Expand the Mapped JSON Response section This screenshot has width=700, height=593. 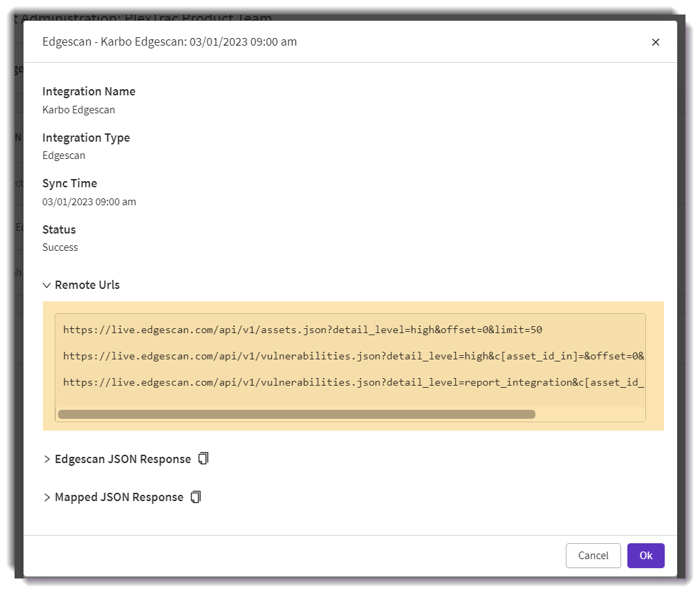point(46,497)
